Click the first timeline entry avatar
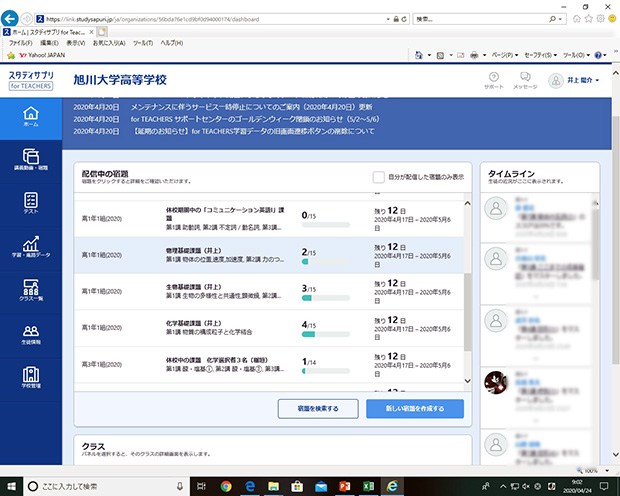This screenshot has height=496, width=620. (x=496, y=208)
